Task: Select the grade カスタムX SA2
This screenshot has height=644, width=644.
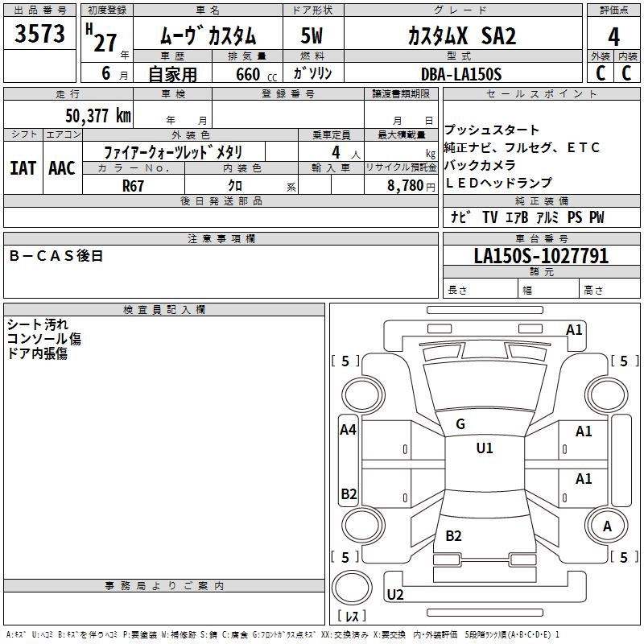Action: 460,36
